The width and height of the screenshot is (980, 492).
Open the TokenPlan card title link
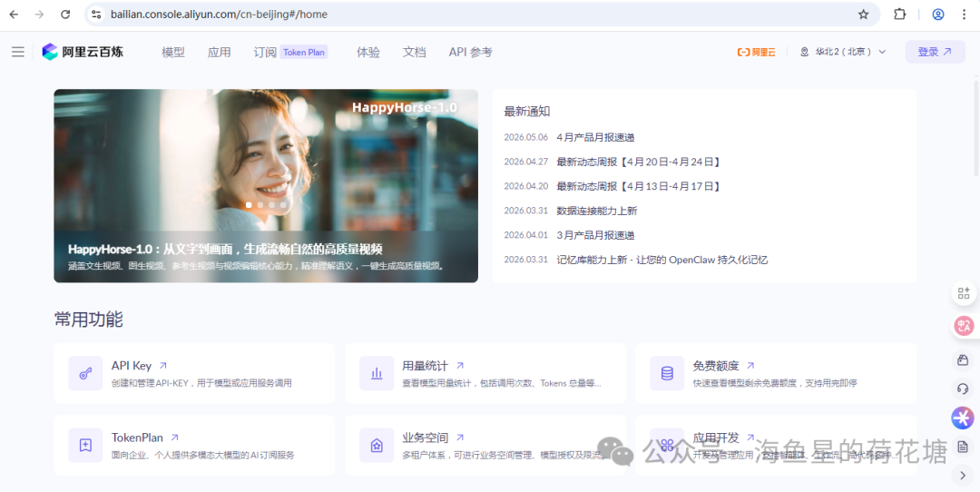click(145, 438)
